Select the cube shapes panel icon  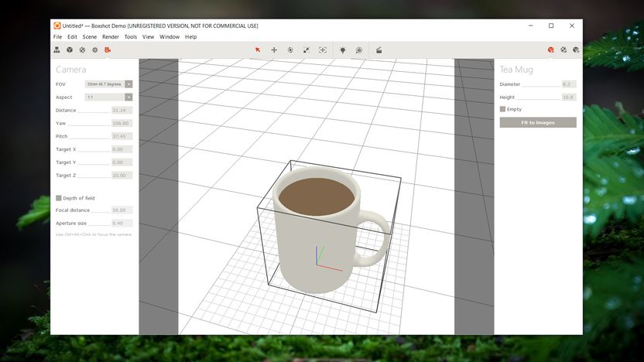(70, 50)
